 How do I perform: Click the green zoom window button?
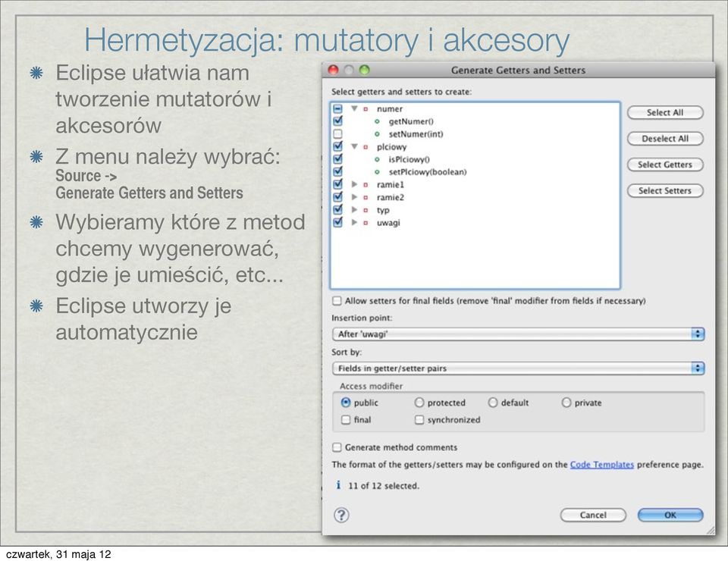tap(365, 70)
